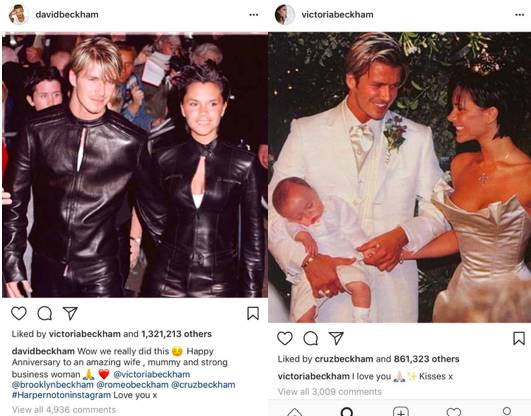Open more options for victoriabeckham's post
This screenshot has width=531, height=416.
pyautogui.click(x=520, y=15)
